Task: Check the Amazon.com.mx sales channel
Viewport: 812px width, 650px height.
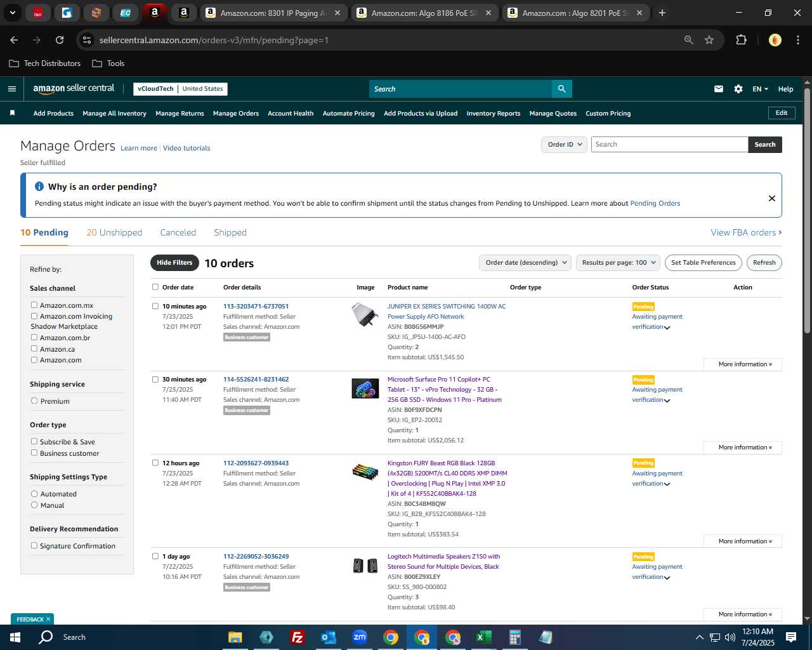Action: (34, 305)
